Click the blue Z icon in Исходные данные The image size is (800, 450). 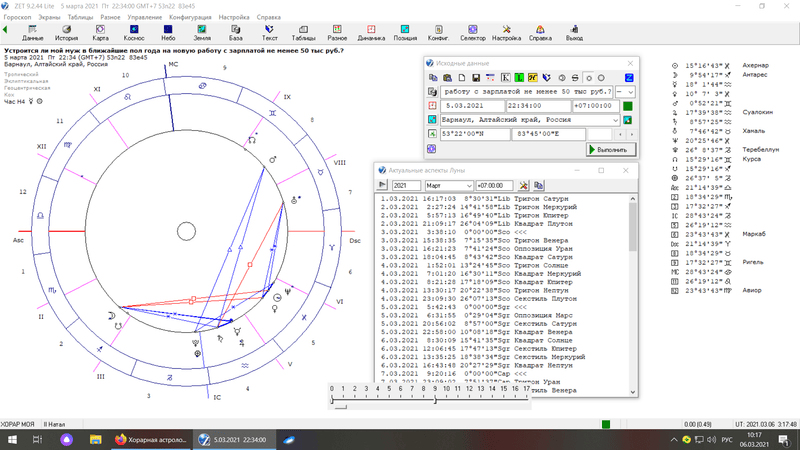tap(629, 77)
